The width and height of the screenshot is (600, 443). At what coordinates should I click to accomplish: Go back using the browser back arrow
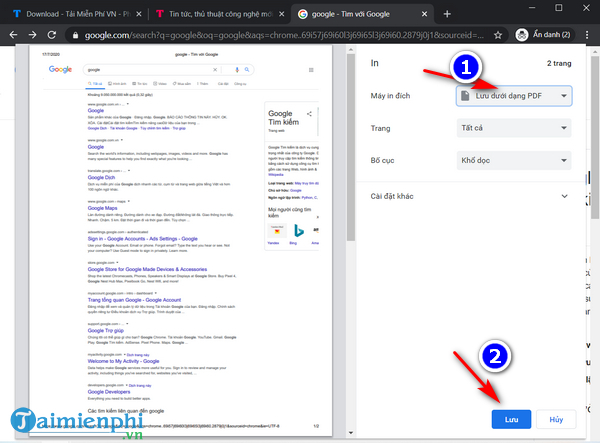click(13, 35)
